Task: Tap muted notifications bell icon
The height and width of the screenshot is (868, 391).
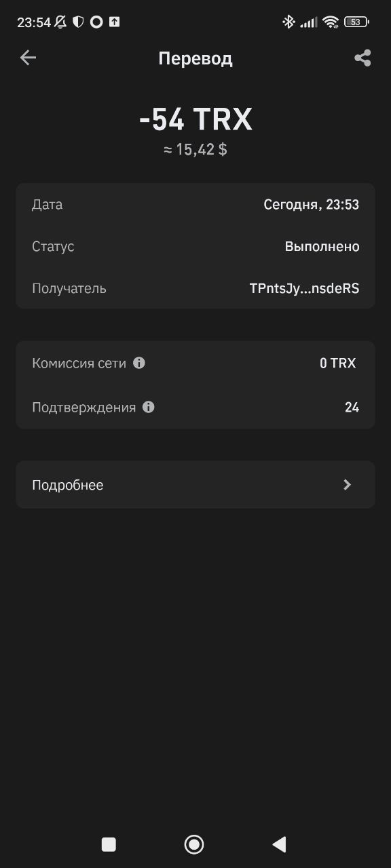Action: (61, 22)
